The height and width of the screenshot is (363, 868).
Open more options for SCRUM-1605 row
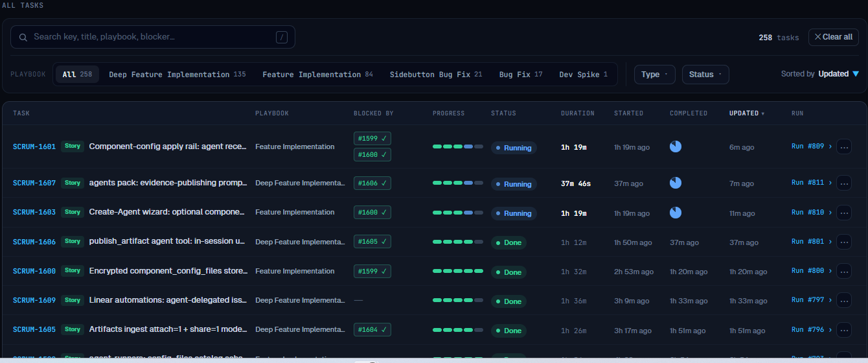pyautogui.click(x=844, y=330)
